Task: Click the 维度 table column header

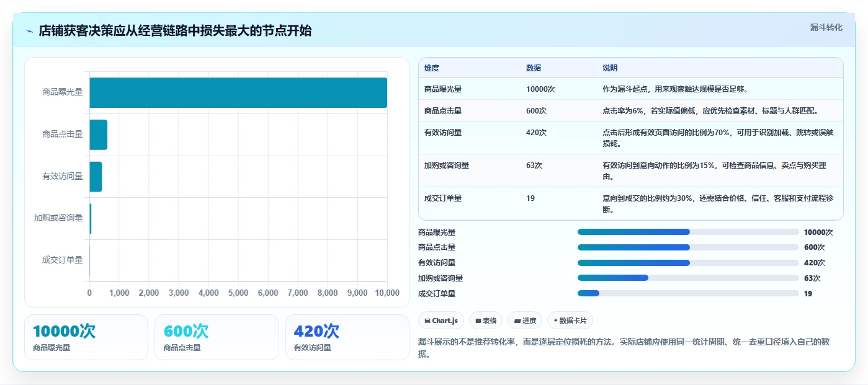Action: [x=432, y=68]
